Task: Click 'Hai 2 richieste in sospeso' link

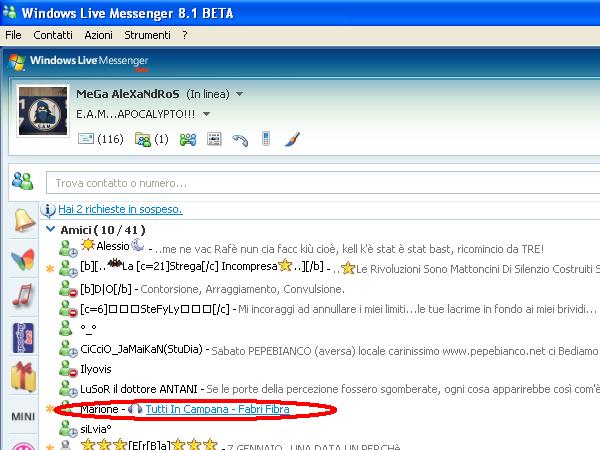Action: click(x=120, y=209)
